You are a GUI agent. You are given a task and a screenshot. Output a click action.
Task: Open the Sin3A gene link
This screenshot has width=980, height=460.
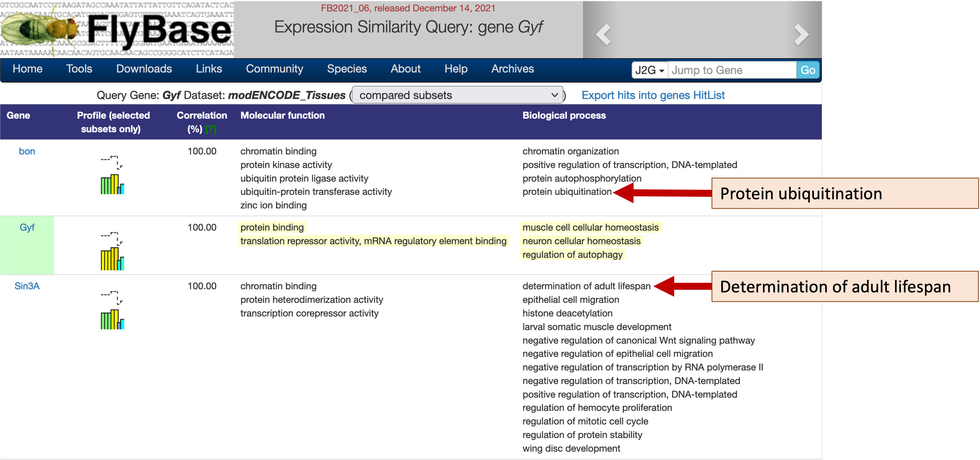27,286
